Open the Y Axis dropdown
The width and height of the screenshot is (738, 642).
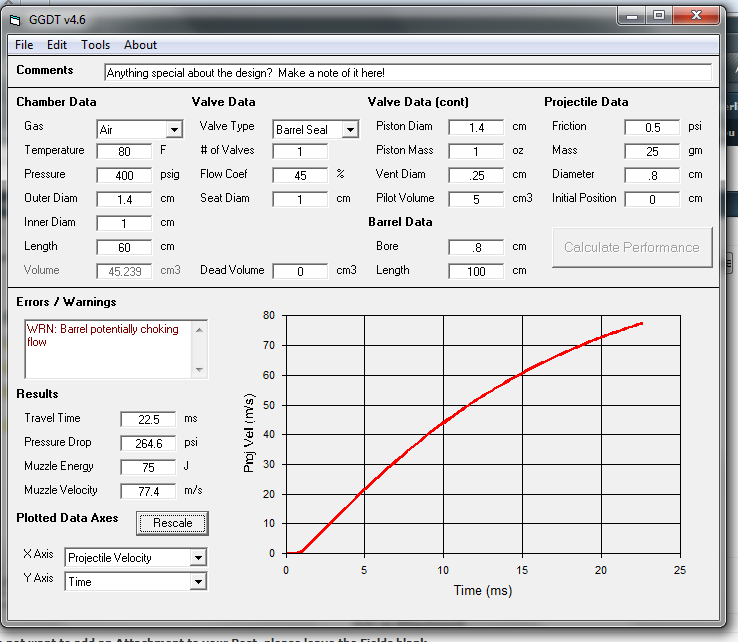click(x=198, y=582)
